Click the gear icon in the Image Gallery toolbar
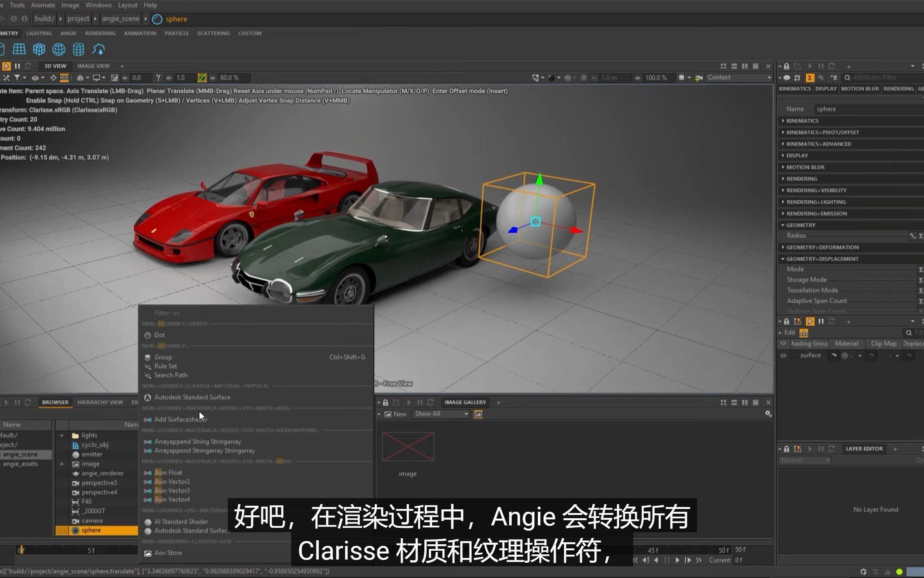 point(769,414)
